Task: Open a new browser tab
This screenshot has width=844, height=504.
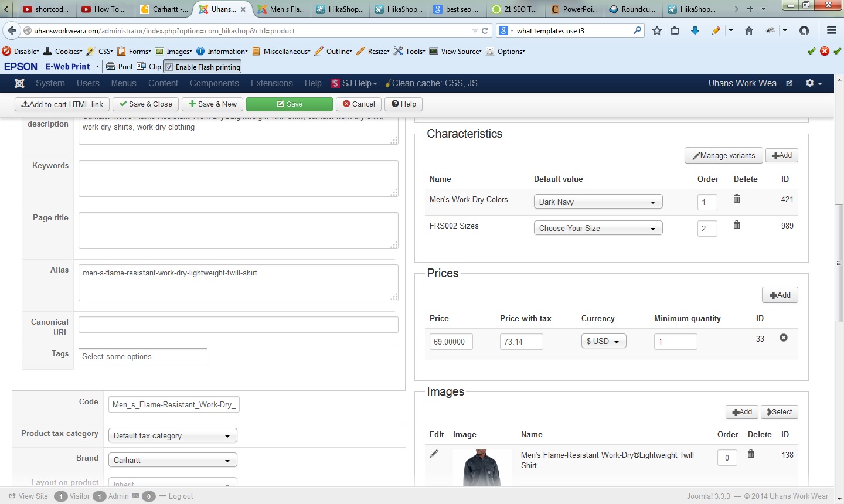Action: pos(750,9)
